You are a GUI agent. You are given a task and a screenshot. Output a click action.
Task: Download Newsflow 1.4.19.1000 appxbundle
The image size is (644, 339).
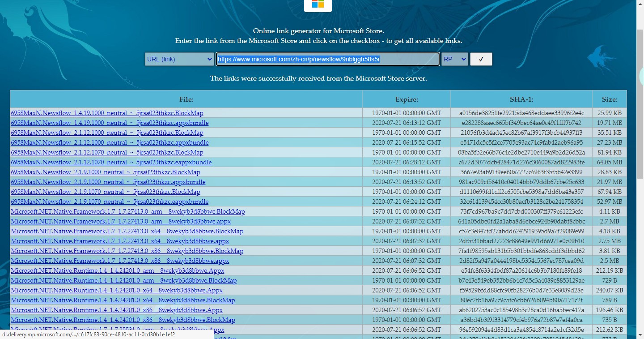click(110, 123)
